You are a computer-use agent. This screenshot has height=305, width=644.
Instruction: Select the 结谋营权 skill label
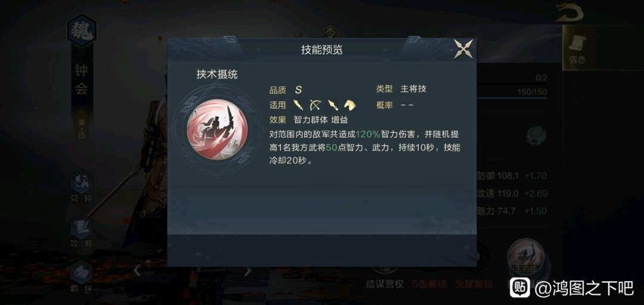click(x=385, y=284)
